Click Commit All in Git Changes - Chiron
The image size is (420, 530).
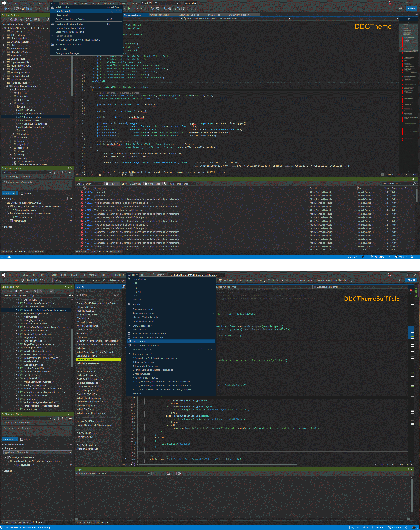point(9,440)
